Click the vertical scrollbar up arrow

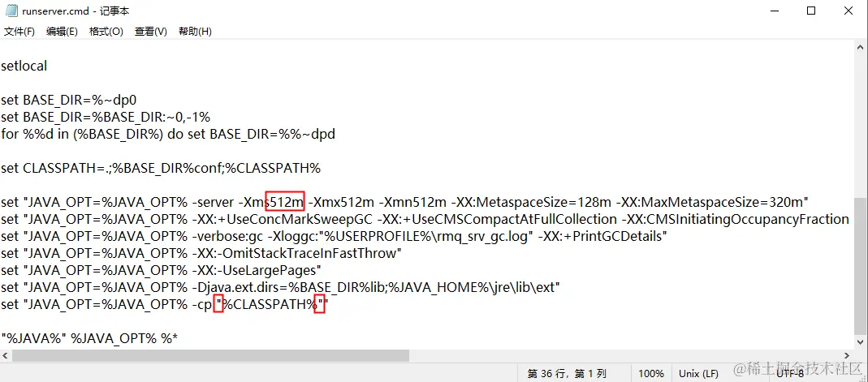[x=861, y=46]
